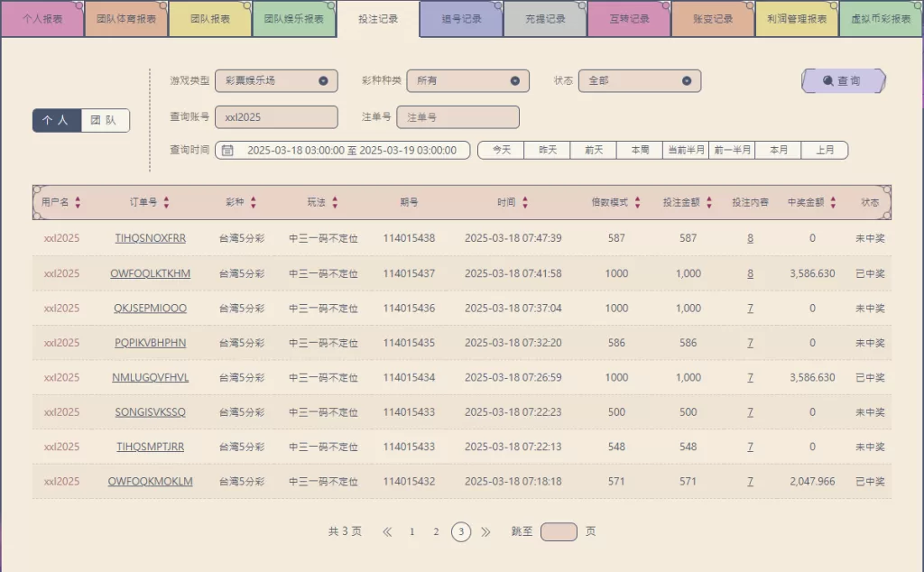The width and height of the screenshot is (924, 572).
Task: Filter time range to 前天
Action: (x=594, y=150)
